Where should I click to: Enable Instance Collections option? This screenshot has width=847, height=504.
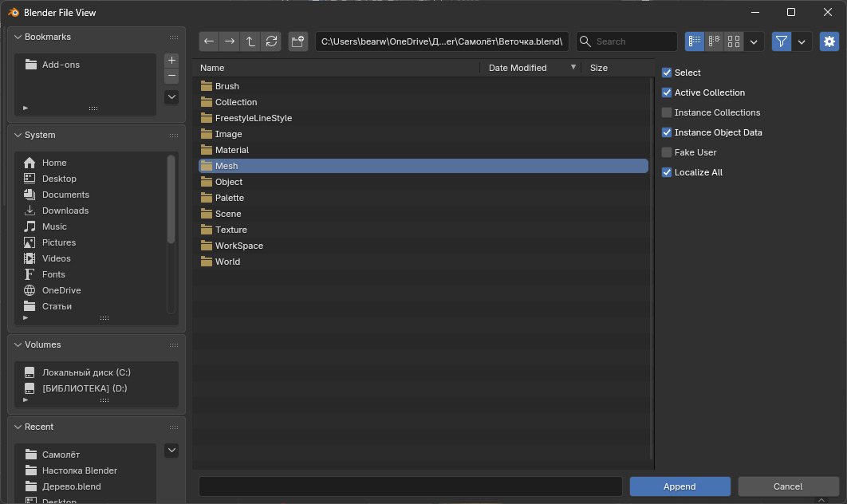pos(667,112)
